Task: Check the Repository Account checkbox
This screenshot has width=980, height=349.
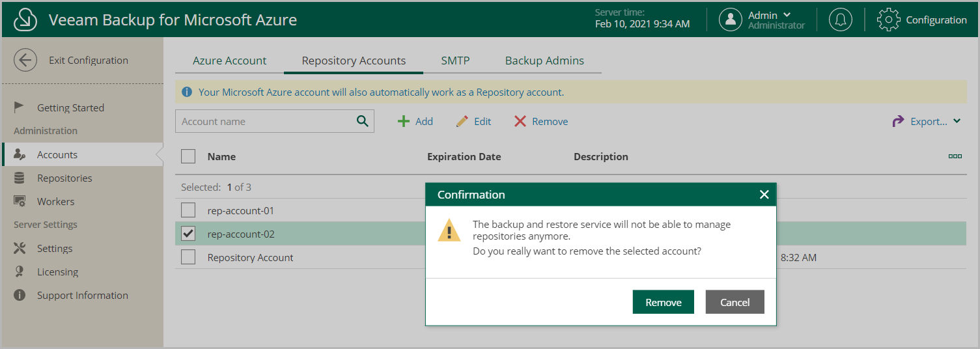Action: click(188, 257)
